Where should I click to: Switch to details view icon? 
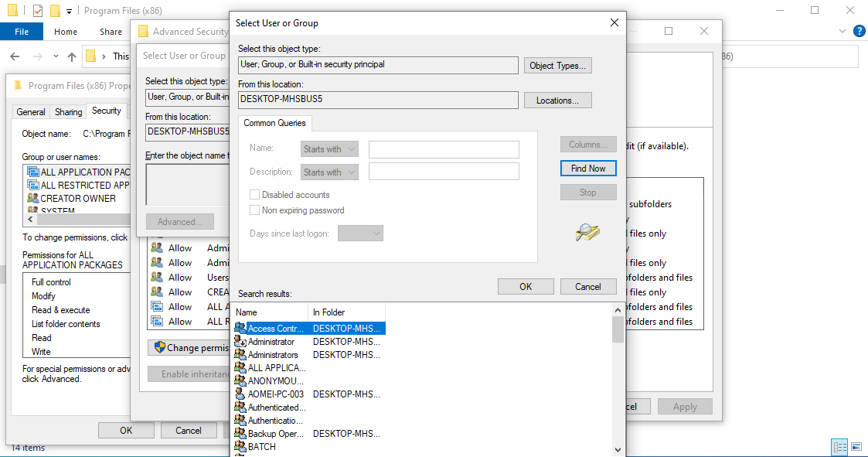tap(839, 446)
